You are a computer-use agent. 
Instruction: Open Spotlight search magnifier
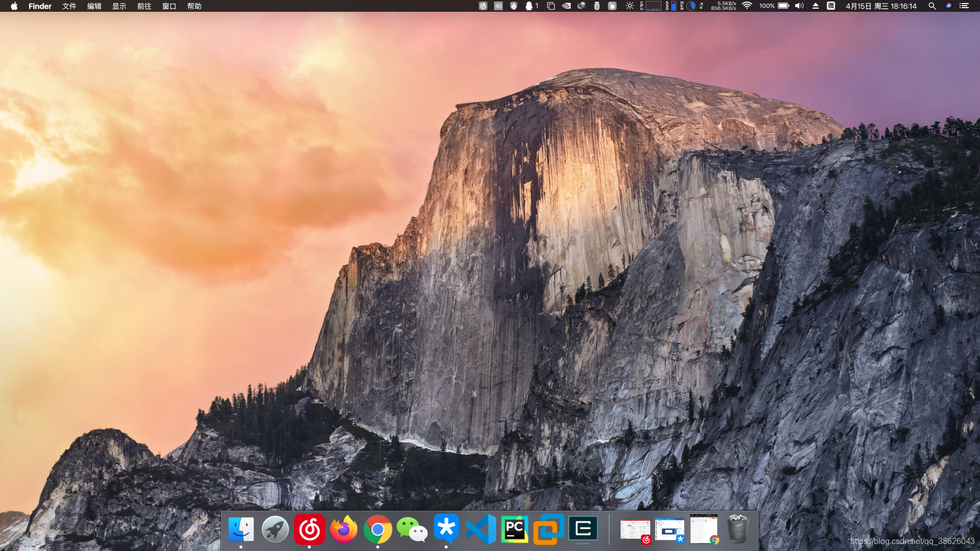(932, 6)
